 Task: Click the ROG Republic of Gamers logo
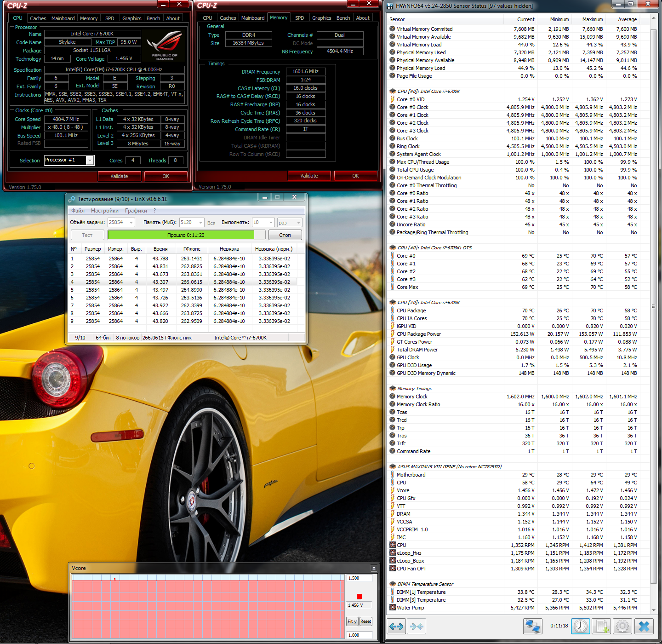click(x=165, y=45)
